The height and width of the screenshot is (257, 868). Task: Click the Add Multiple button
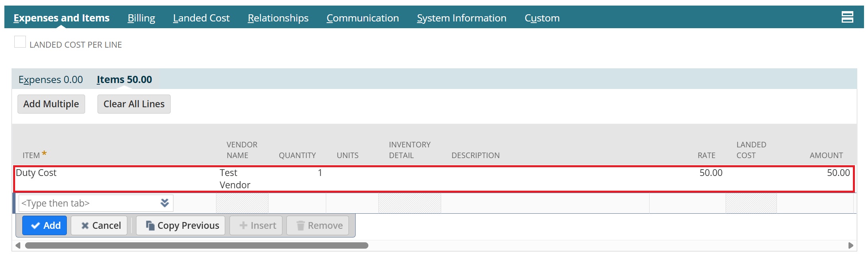pyautogui.click(x=51, y=104)
